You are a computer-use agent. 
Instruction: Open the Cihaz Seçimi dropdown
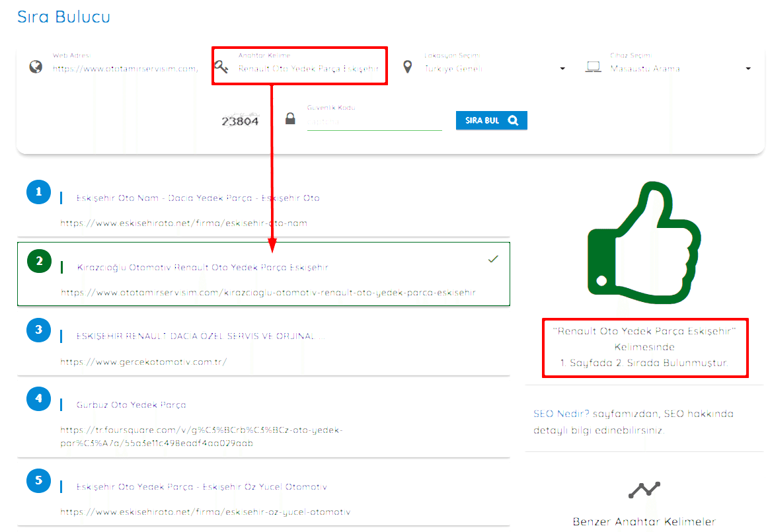click(681, 69)
